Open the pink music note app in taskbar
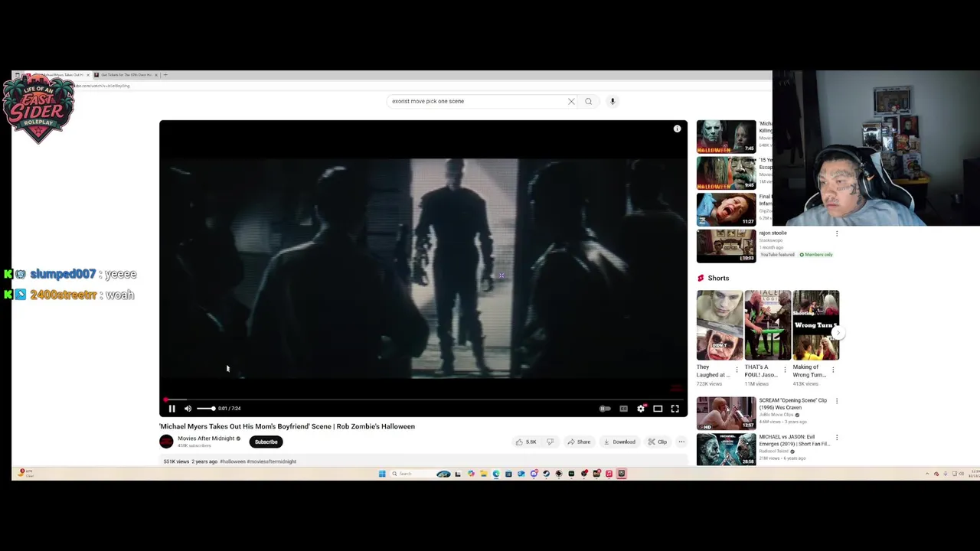The width and height of the screenshot is (980, 551). 609,474
